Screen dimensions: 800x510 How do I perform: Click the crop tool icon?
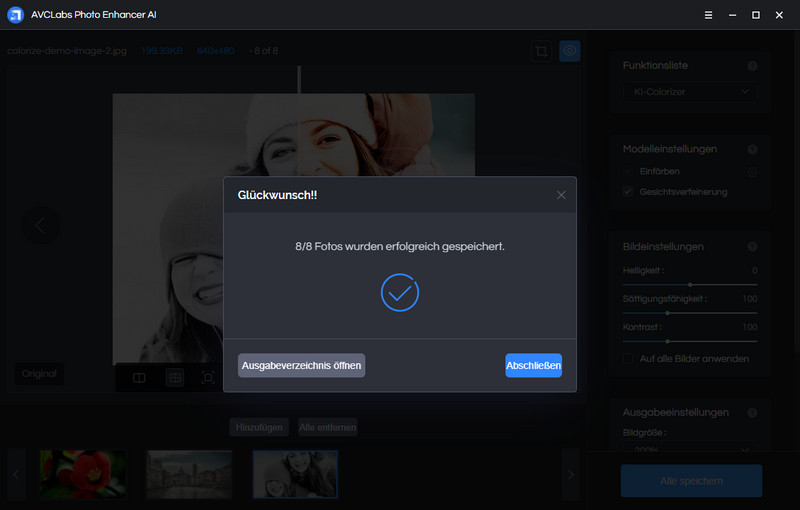point(541,51)
